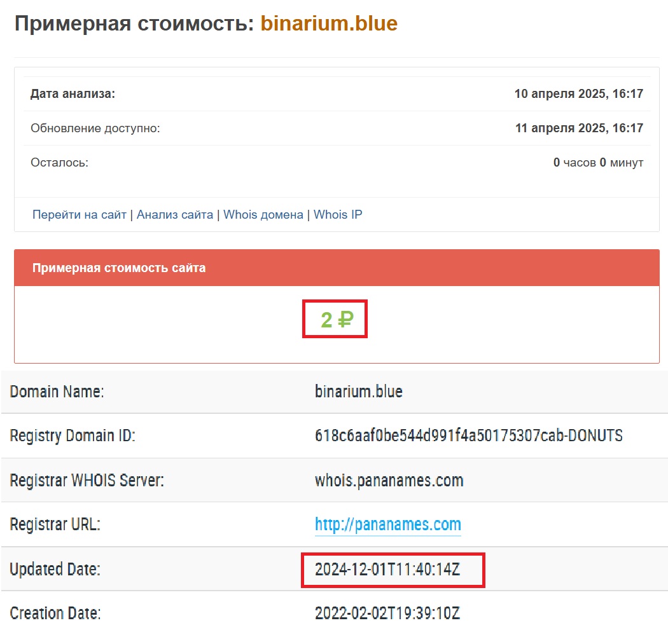Click the binarium.blue heading link
Image resolution: width=668 pixels, height=644 pixels.
tap(329, 24)
